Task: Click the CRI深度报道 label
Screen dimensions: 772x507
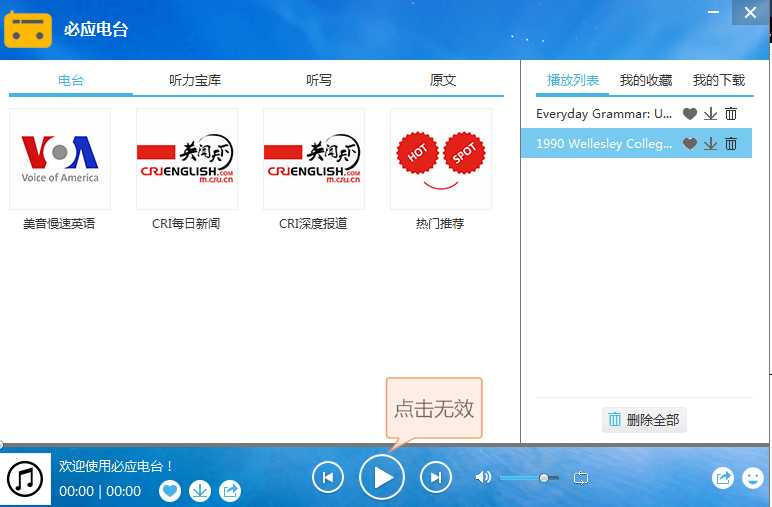Action: tap(313, 223)
